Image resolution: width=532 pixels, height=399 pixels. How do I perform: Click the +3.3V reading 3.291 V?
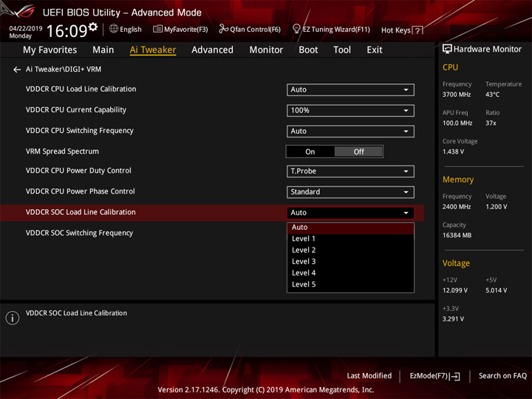click(453, 319)
